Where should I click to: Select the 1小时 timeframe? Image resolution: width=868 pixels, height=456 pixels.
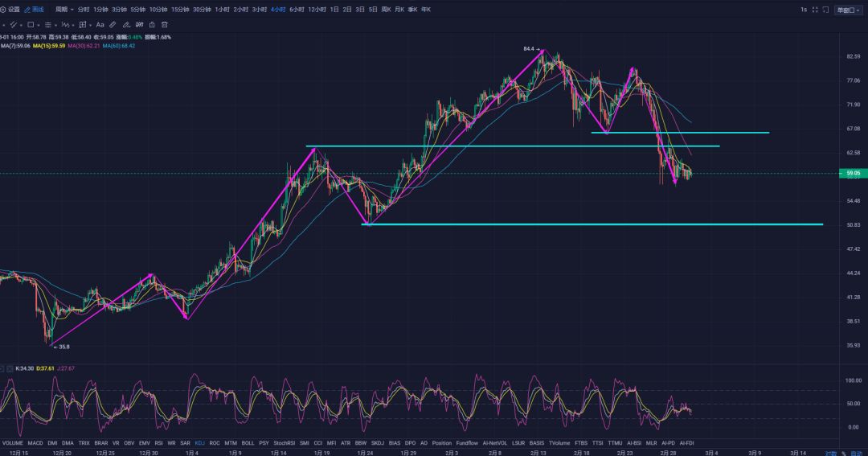(222, 10)
